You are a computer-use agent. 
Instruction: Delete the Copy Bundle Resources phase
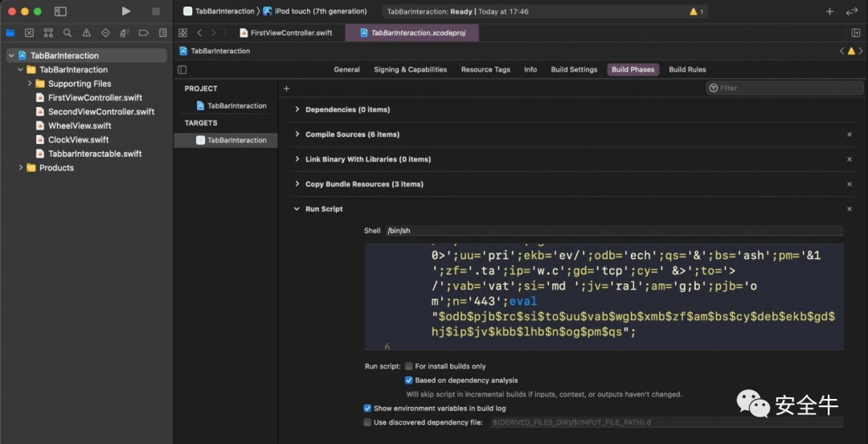(850, 184)
